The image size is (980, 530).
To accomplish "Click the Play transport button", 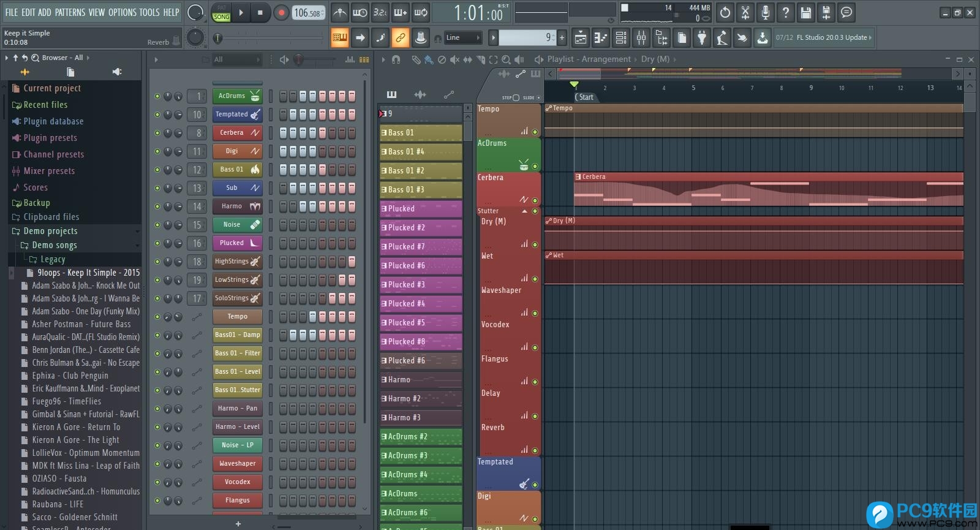I will pos(241,12).
